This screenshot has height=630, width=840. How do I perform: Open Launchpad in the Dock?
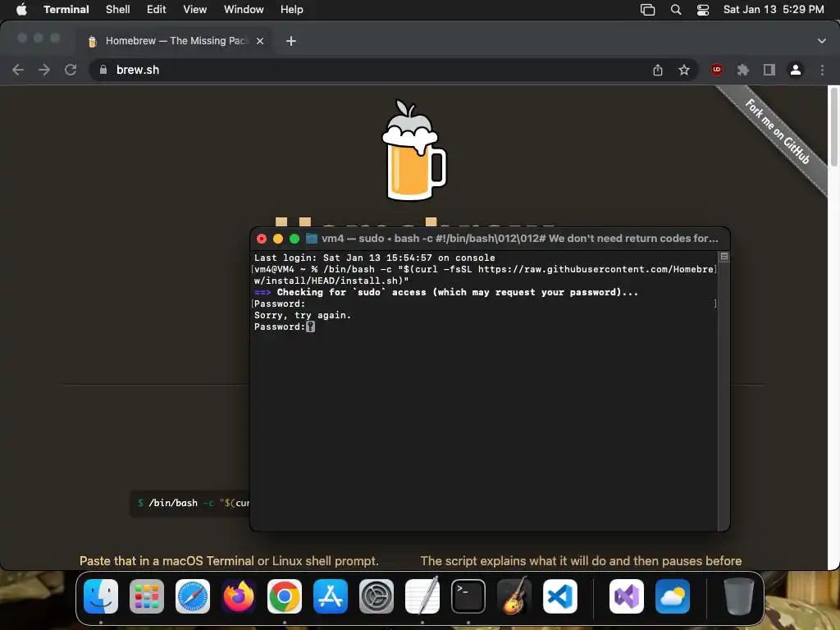(147, 596)
